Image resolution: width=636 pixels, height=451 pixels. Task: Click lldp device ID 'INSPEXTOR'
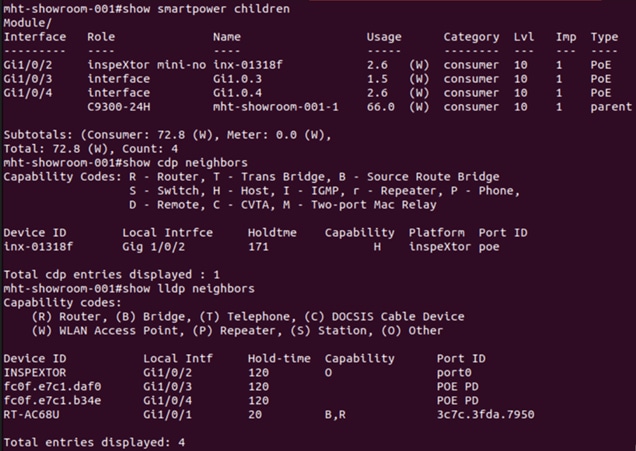(35, 372)
